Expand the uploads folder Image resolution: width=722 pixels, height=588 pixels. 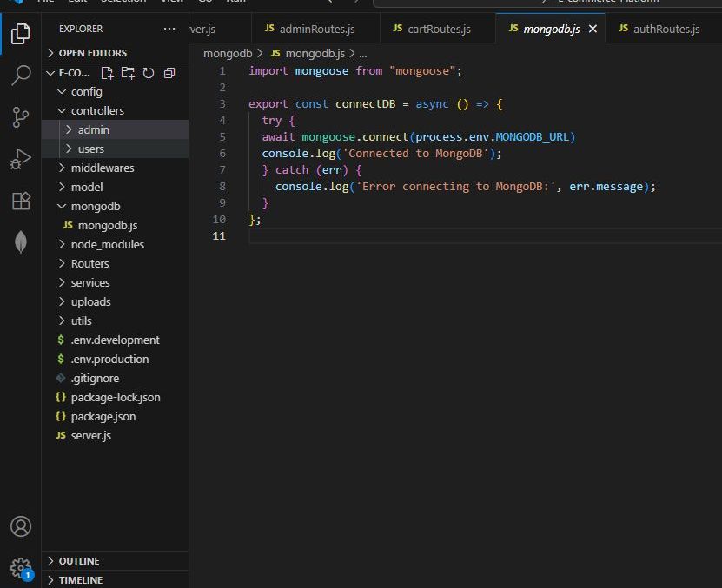115,301
